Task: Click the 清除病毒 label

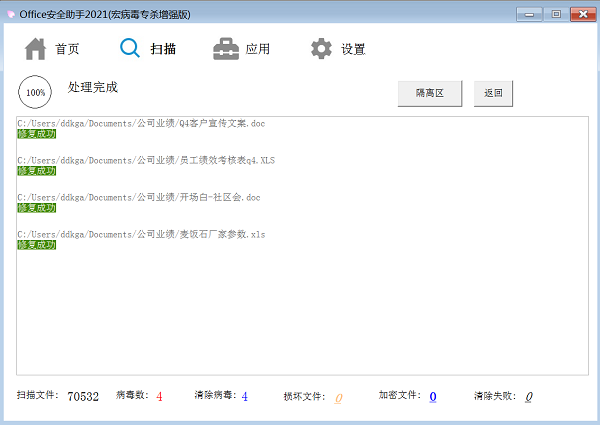Action: click(215, 395)
